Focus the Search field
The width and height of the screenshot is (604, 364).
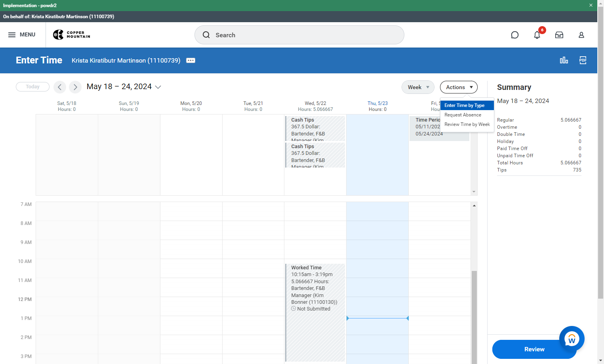299,35
